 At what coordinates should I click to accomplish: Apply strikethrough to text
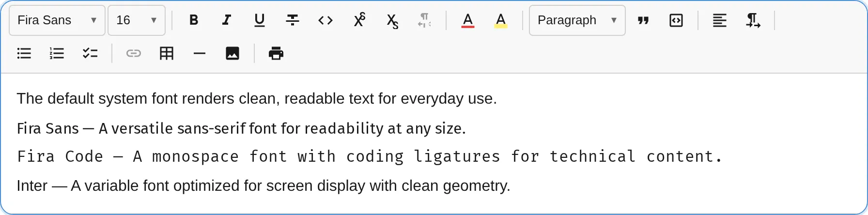(293, 20)
